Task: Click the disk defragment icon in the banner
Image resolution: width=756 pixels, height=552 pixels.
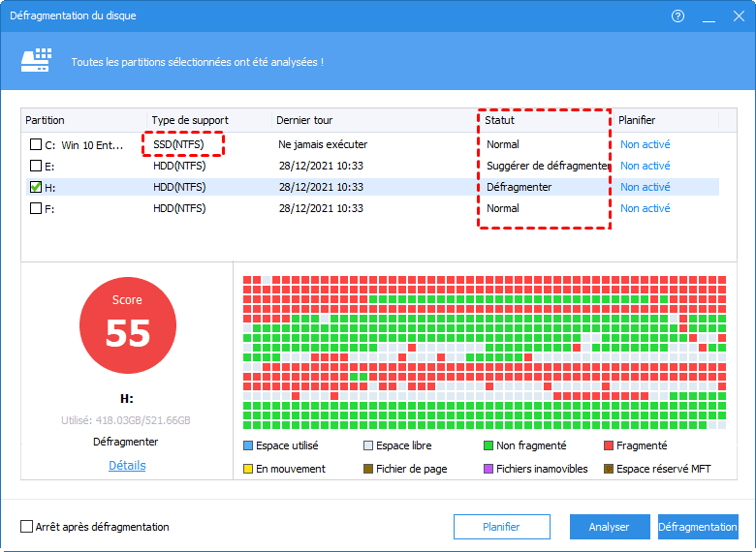Action: pos(36,60)
